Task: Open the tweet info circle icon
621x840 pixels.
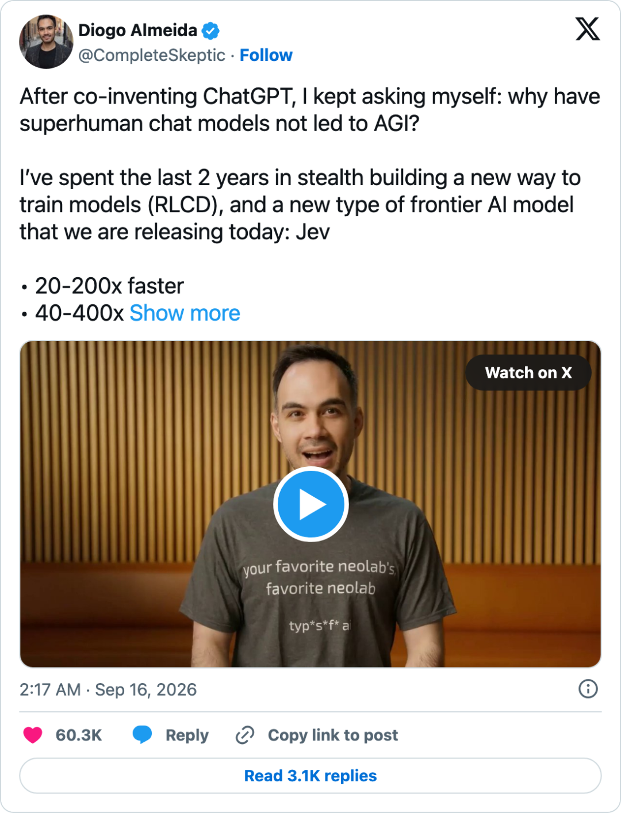Action: point(588,689)
